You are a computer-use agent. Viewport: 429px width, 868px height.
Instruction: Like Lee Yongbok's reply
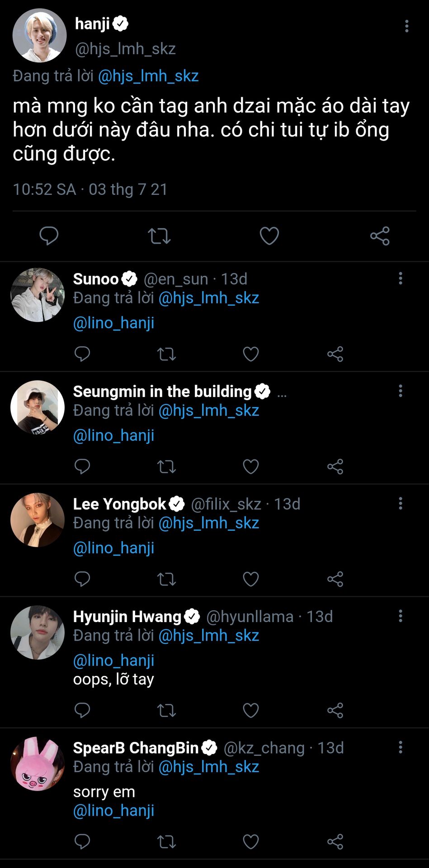tap(251, 579)
